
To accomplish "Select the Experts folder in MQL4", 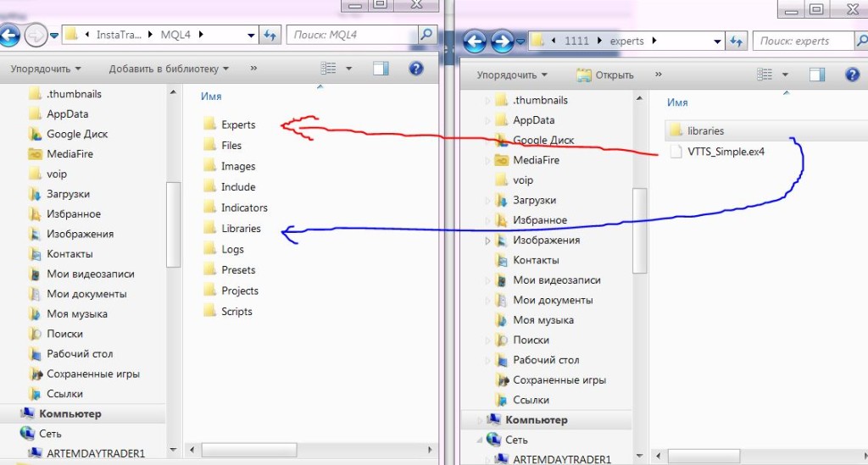I will point(229,125).
